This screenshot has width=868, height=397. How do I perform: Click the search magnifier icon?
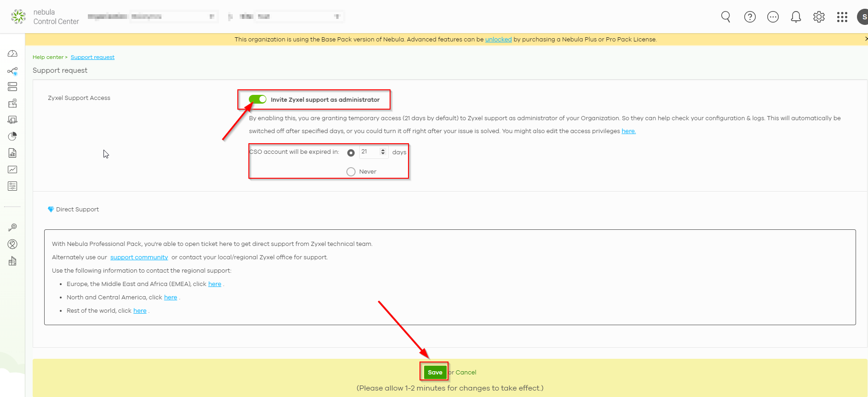pos(725,17)
